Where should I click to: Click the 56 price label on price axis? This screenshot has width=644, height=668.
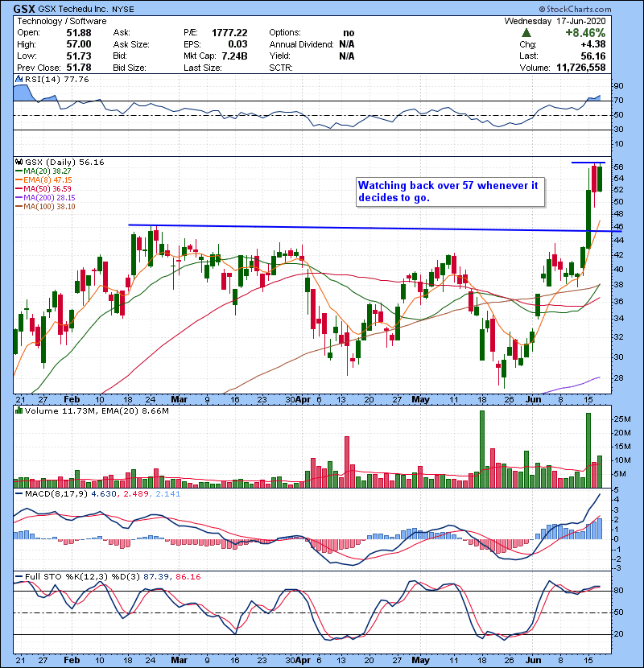618,167
